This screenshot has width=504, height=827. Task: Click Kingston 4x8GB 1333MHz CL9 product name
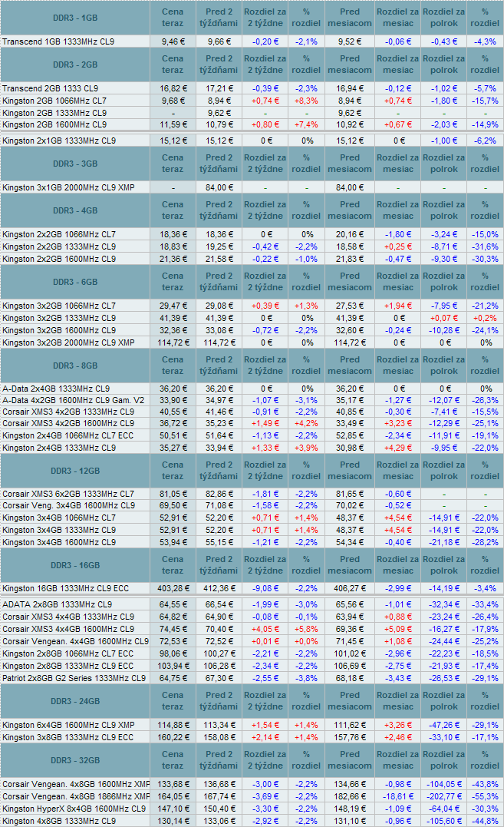pos(59,821)
